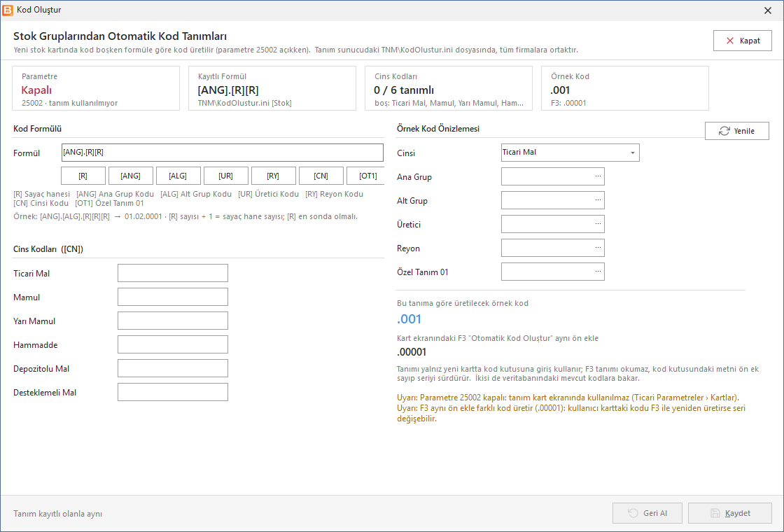Image resolution: width=784 pixels, height=532 pixels.
Task: Click the F3 sample code '.00001'
Action: tap(412, 352)
